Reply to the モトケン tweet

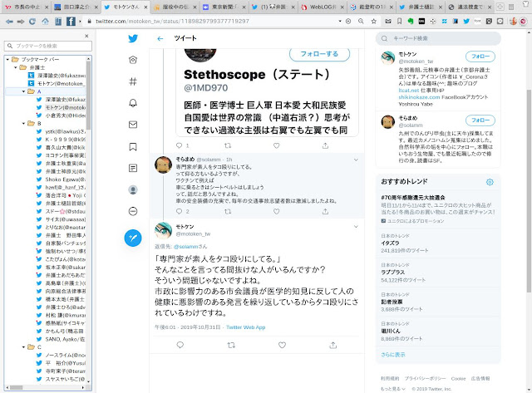(180, 345)
